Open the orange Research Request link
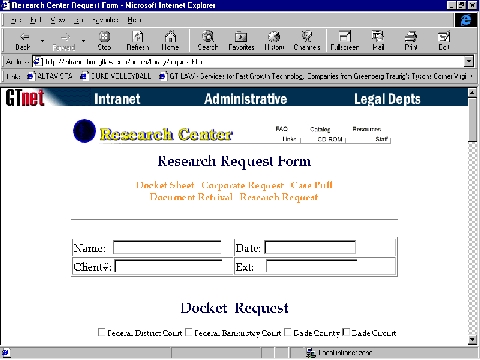 (279, 197)
